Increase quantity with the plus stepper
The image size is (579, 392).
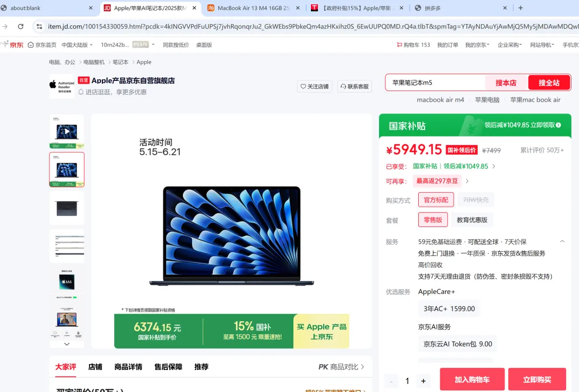click(x=424, y=381)
